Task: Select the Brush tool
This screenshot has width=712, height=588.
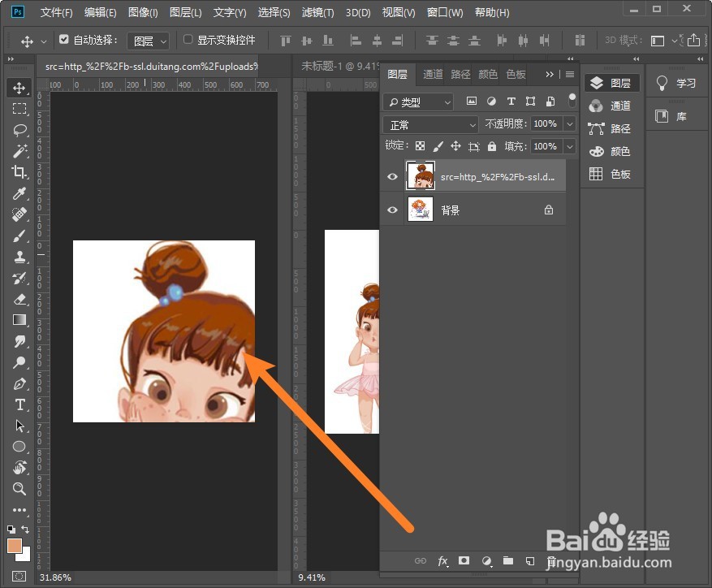Action: coord(19,236)
